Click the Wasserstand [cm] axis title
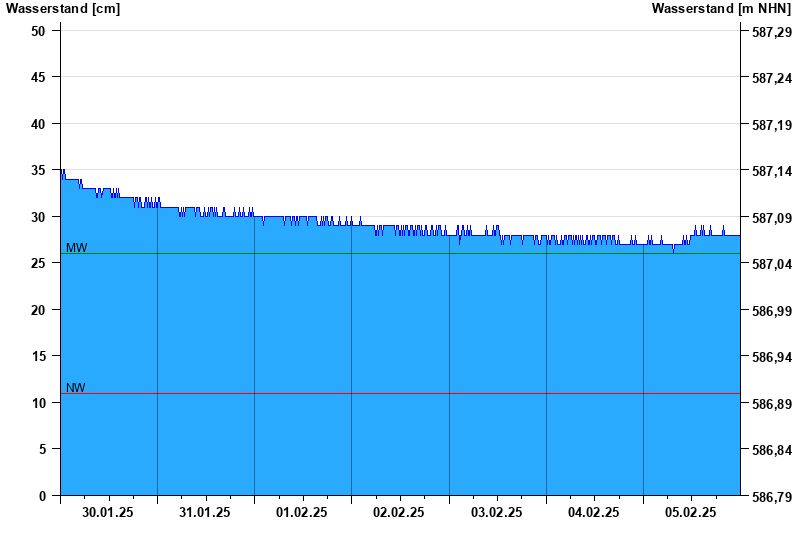The width and height of the screenshot is (800, 550). [x=63, y=9]
